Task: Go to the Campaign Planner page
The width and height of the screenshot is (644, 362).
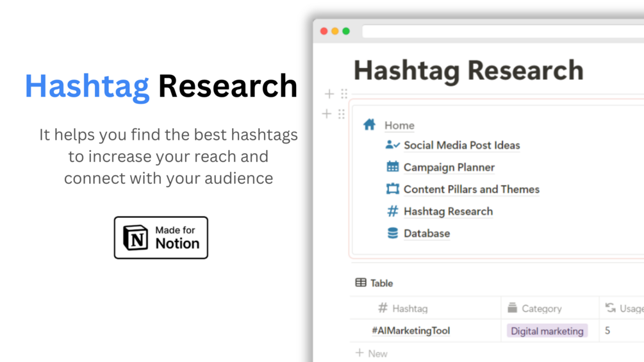Action: point(449,167)
